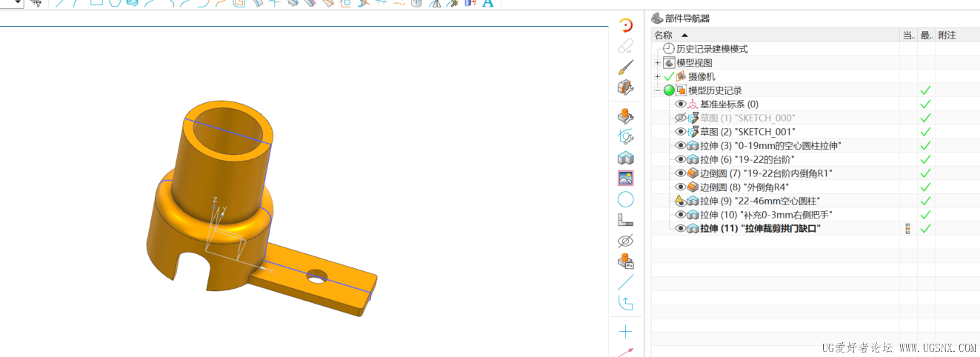The width and height of the screenshot is (980, 357).
Task: Expand the 模型视图 tree node
Action: pos(657,63)
